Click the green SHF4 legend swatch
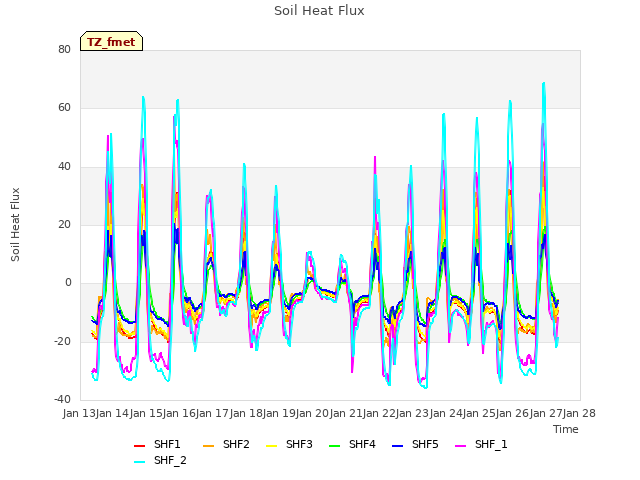640x480 pixels. coord(334,445)
